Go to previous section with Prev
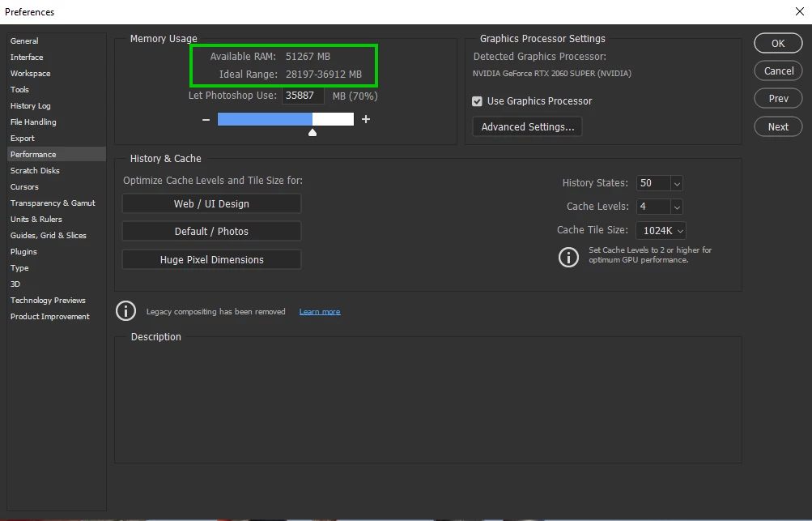 tap(778, 99)
